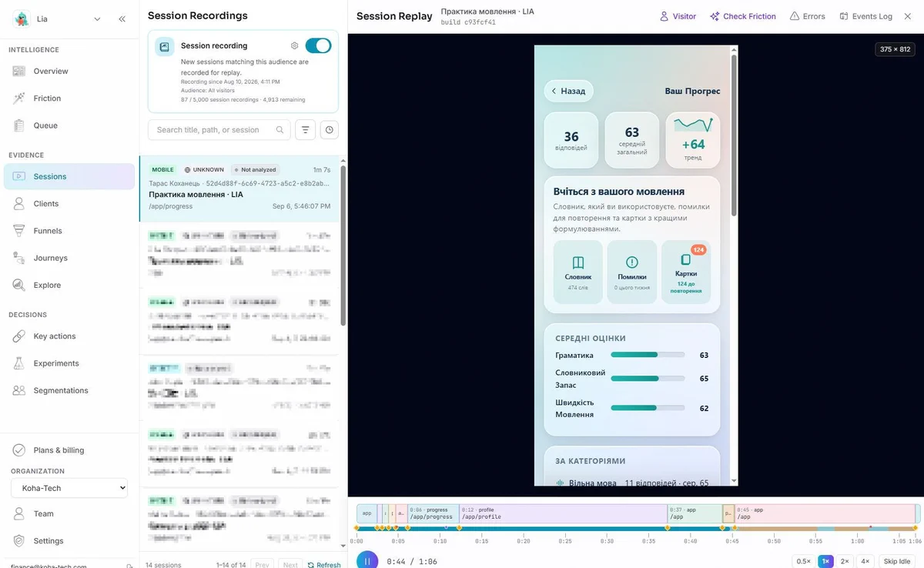Open the Помилки card in the replay
Viewport: 924px width, 568px height.
(632, 272)
